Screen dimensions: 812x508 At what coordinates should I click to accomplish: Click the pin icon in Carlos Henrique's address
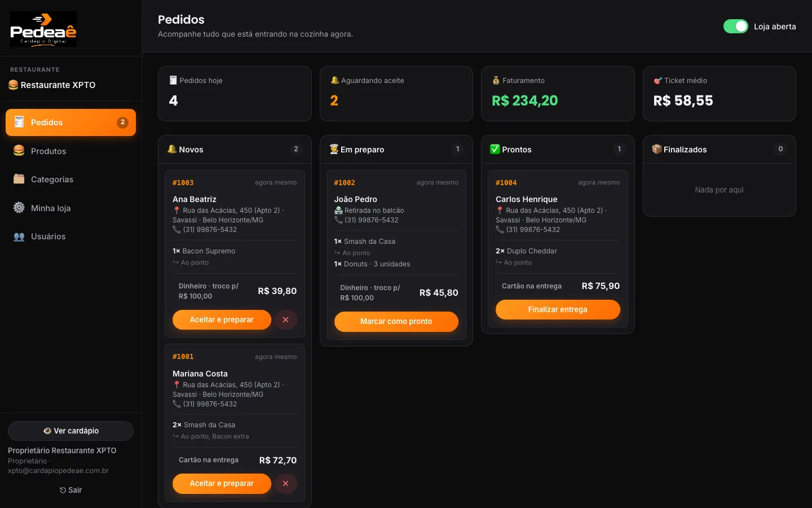[x=500, y=210]
